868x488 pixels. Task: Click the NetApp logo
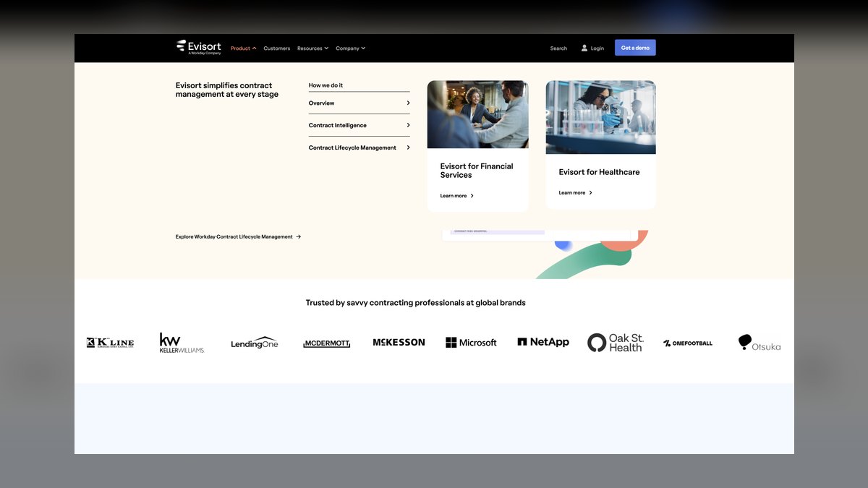pyautogui.click(x=543, y=342)
